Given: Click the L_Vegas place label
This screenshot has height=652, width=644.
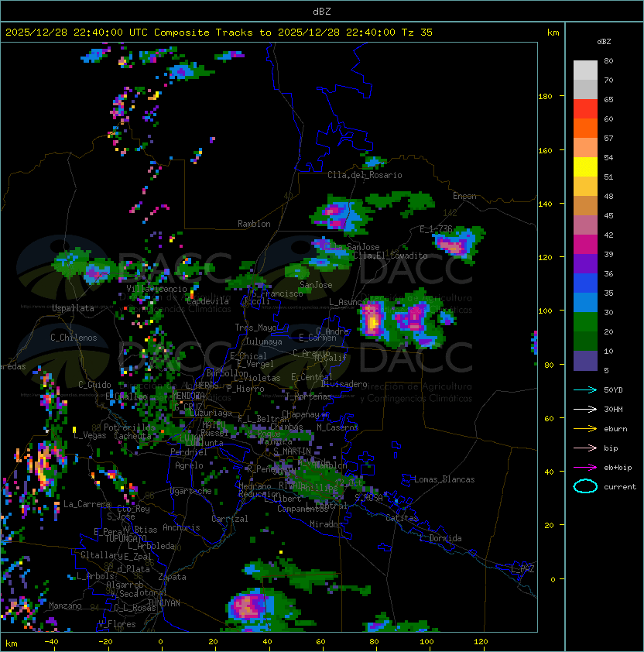Looking at the screenshot, I should (x=90, y=435).
